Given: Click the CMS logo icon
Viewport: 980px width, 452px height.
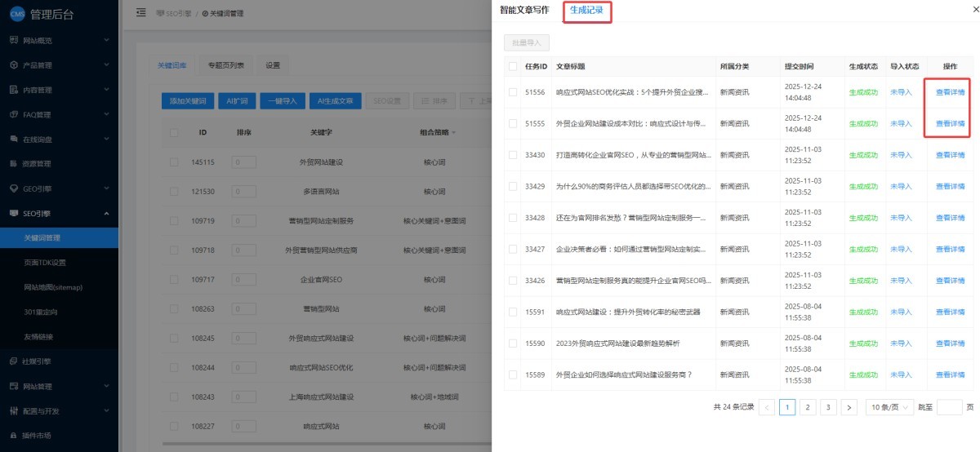Looking at the screenshot, I should 17,13.
